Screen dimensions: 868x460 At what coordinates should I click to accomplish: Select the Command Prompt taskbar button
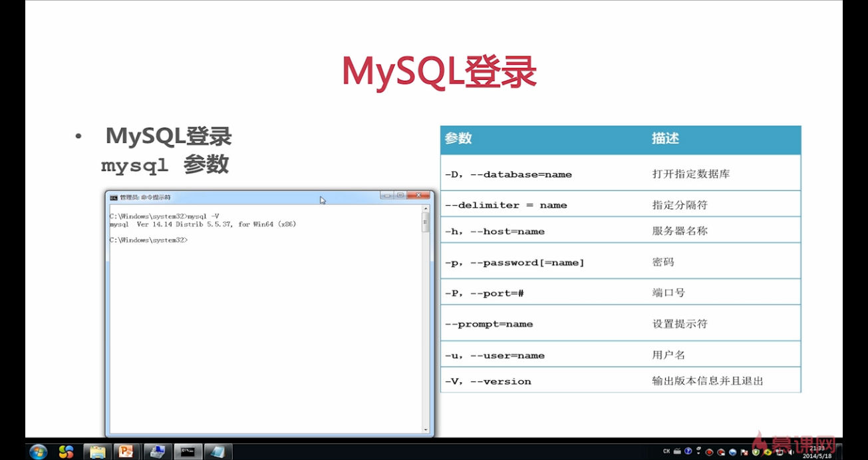click(x=188, y=451)
